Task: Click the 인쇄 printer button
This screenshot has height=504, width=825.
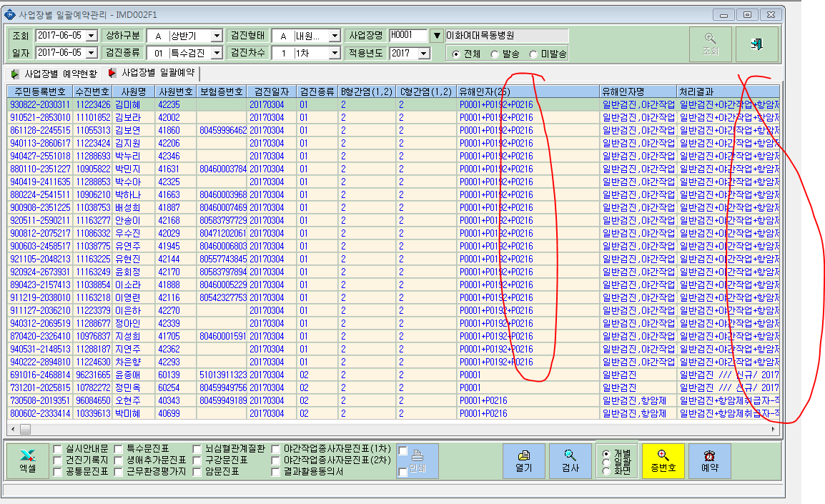Action: [418, 461]
